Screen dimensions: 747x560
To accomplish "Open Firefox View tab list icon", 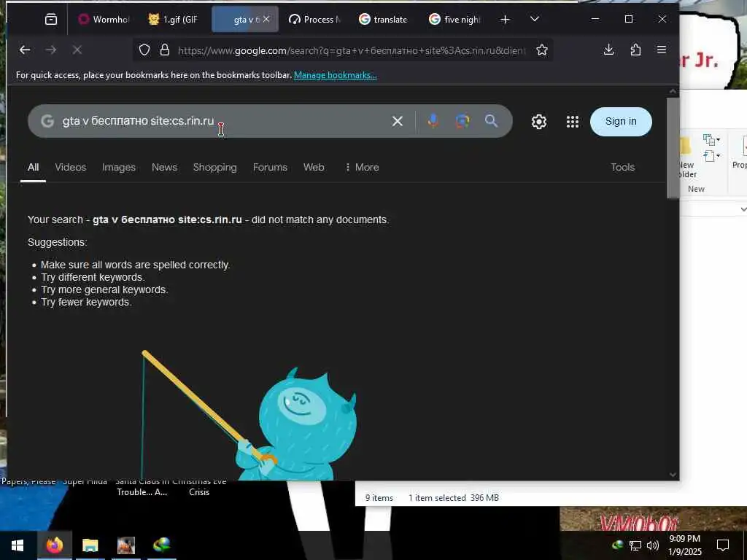I will point(51,19).
